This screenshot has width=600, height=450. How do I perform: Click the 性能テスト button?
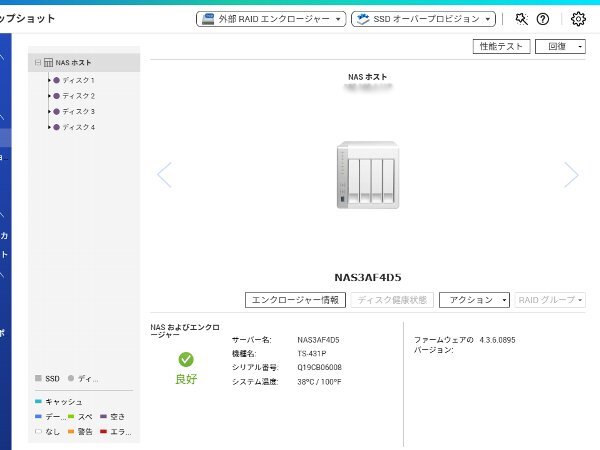click(501, 47)
